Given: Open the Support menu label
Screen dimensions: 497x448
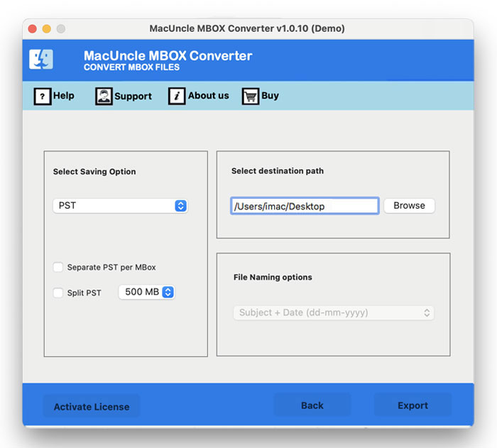Looking at the screenshot, I should [x=133, y=97].
